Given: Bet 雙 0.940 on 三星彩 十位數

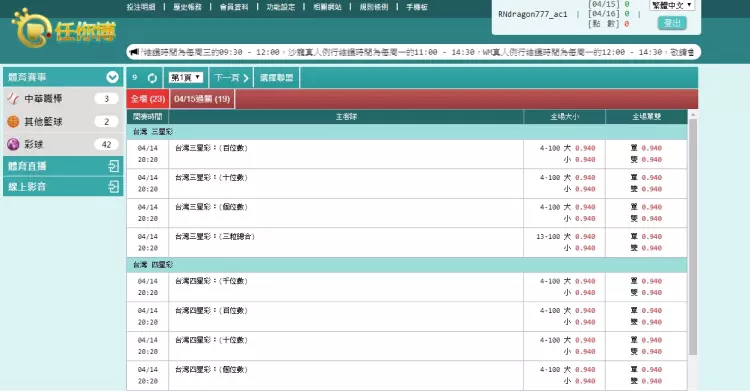Looking at the screenshot, I should pos(651,189).
